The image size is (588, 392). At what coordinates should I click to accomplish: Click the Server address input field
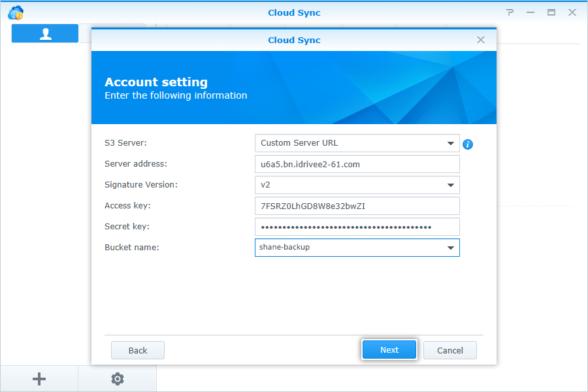click(x=357, y=164)
